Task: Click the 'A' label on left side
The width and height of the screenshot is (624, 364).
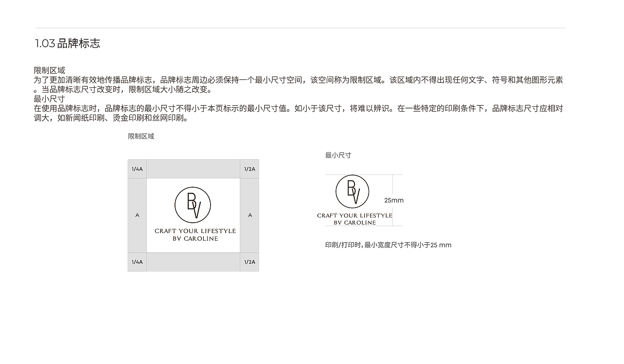Action: [137, 214]
